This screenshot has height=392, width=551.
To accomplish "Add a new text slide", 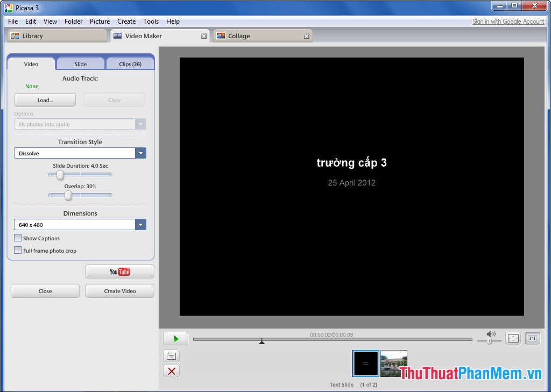I will (x=171, y=355).
